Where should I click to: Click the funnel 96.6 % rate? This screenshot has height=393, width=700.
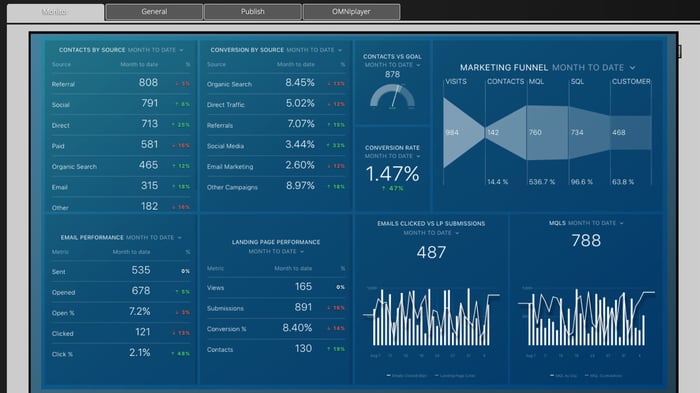pyautogui.click(x=582, y=182)
